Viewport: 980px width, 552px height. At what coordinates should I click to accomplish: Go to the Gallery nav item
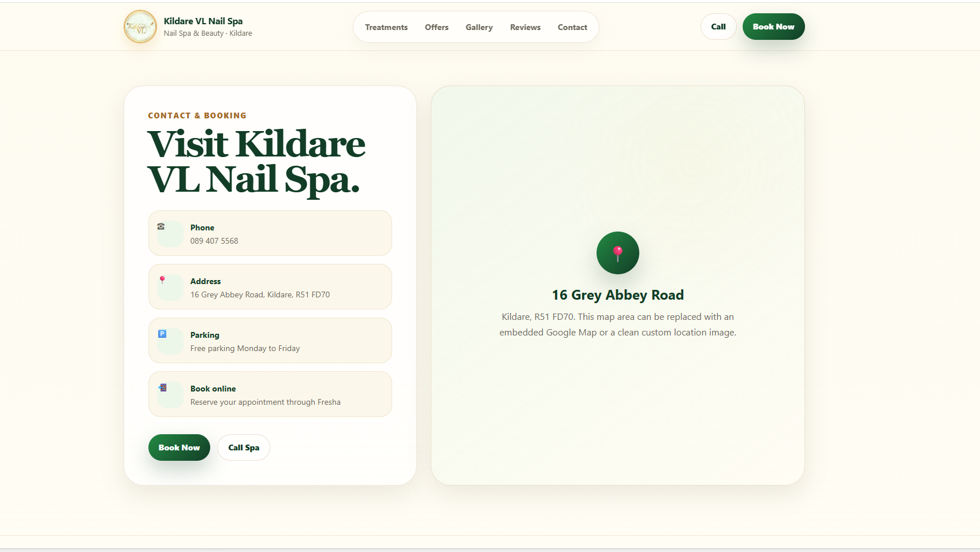click(479, 27)
